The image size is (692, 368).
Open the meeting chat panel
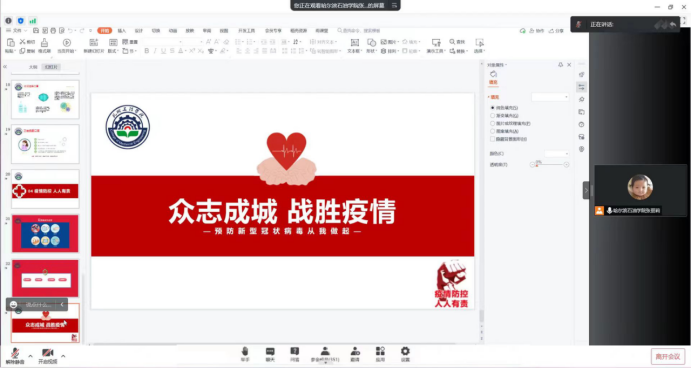point(270,354)
